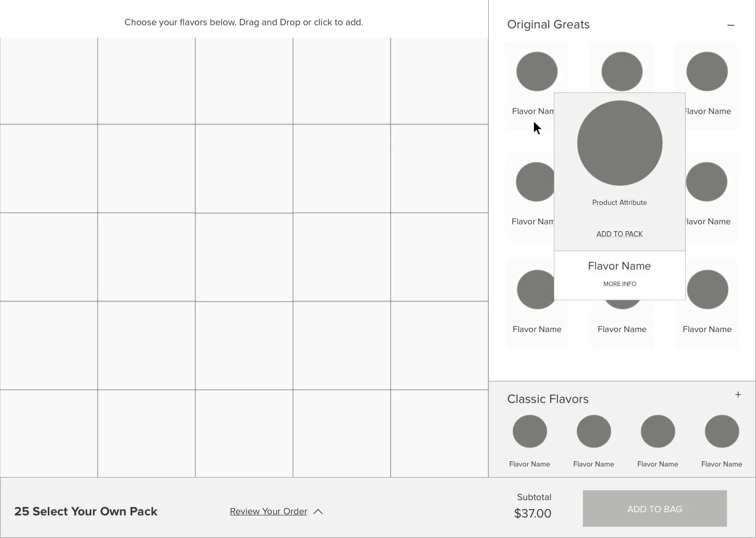Select the large flavor circle in the popup
The height and width of the screenshot is (538, 756).
click(619, 143)
